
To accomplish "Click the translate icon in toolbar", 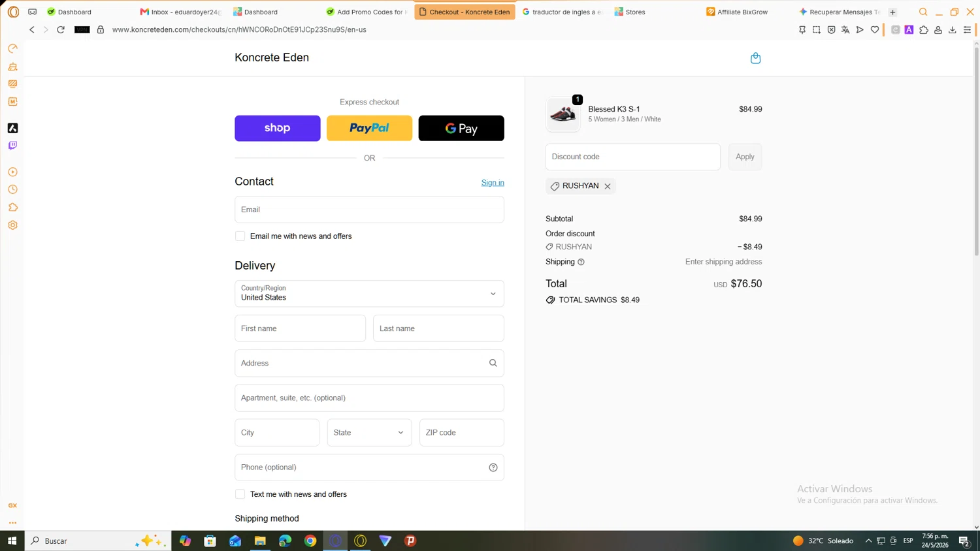I will (845, 29).
